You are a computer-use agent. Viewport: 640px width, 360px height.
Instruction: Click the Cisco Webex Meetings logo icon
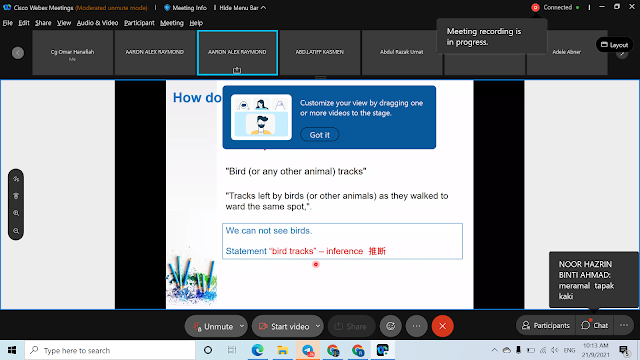click(x=7, y=7)
